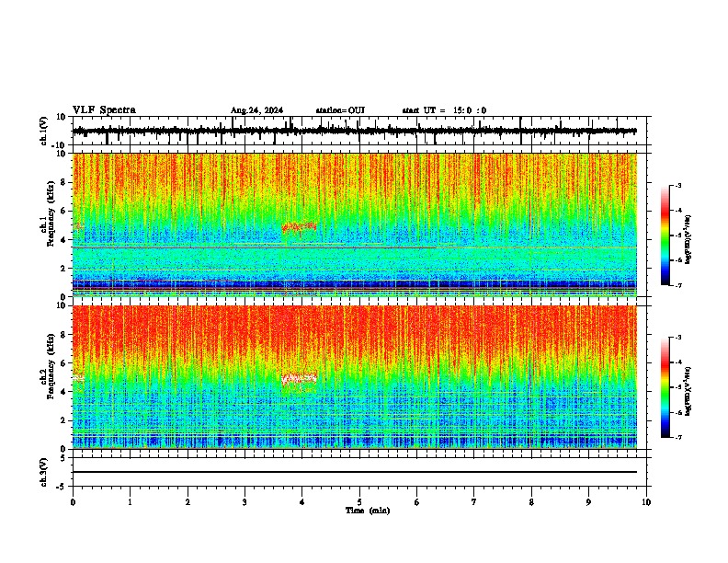Click the "ch.1(V)" waveform axis label
728x563 pixels.
pyautogui.click(x=44, y=131)
